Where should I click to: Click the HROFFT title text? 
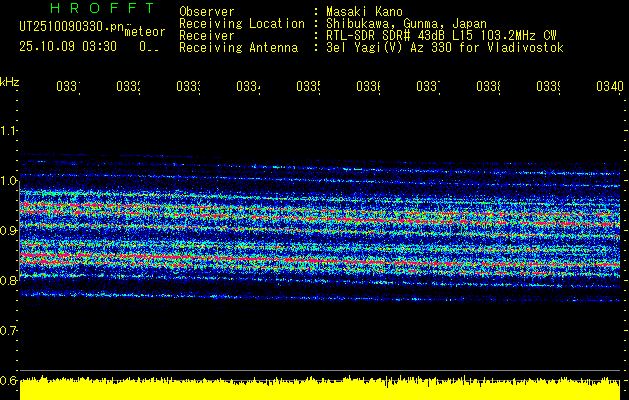103,8
